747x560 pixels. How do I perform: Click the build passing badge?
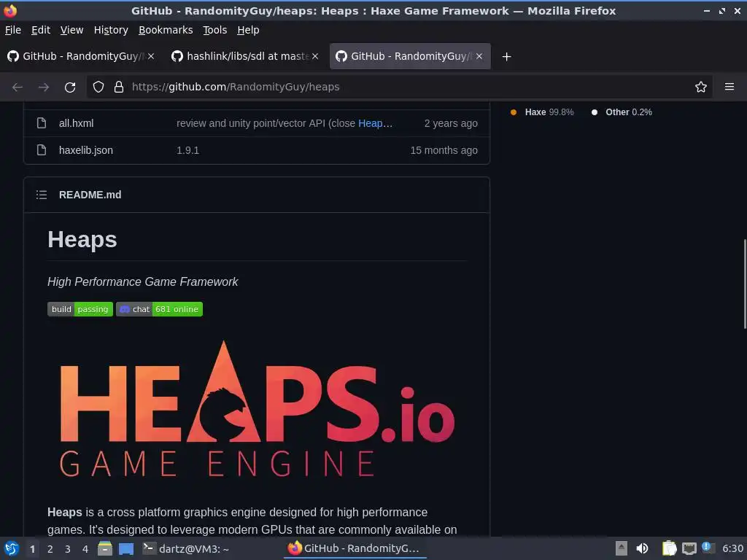(x=80, y=309)
